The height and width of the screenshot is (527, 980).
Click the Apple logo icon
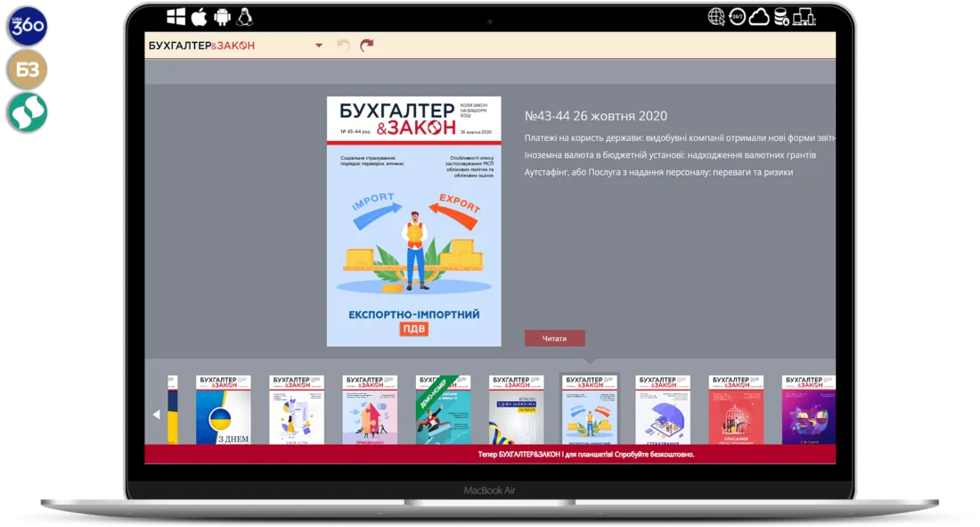[x=199, y=17]
